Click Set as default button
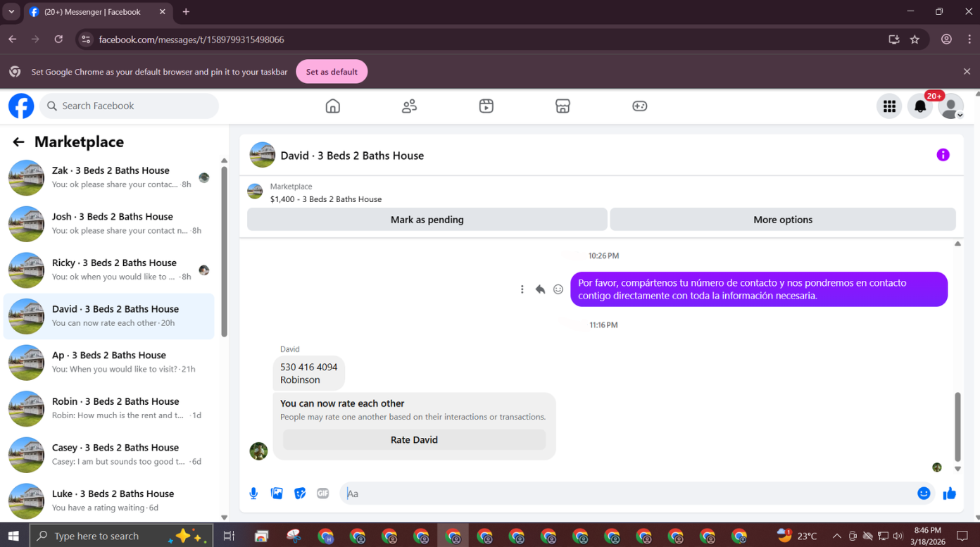 (332, 72)
